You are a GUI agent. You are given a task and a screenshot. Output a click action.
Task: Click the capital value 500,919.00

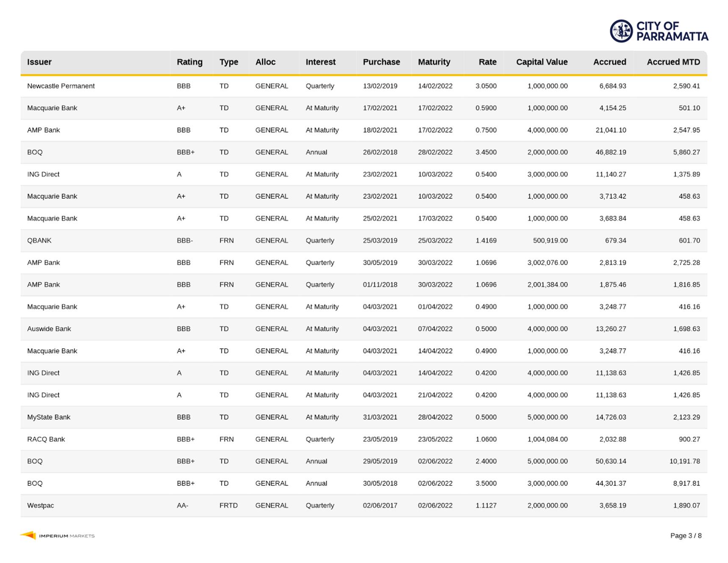550,241
